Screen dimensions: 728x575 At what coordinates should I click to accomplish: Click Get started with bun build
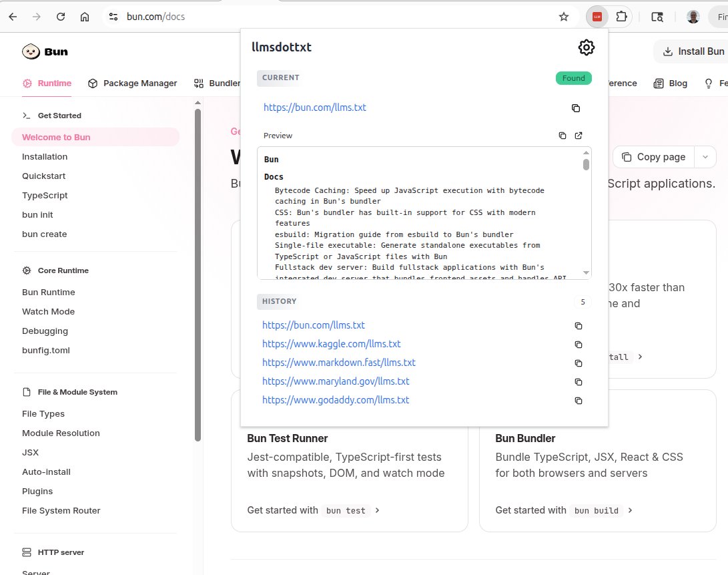[564, 510]
